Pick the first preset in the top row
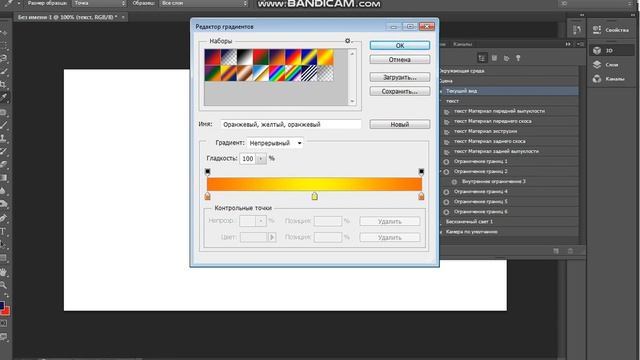This screenshot has width=640, height=360. point(212,57)
